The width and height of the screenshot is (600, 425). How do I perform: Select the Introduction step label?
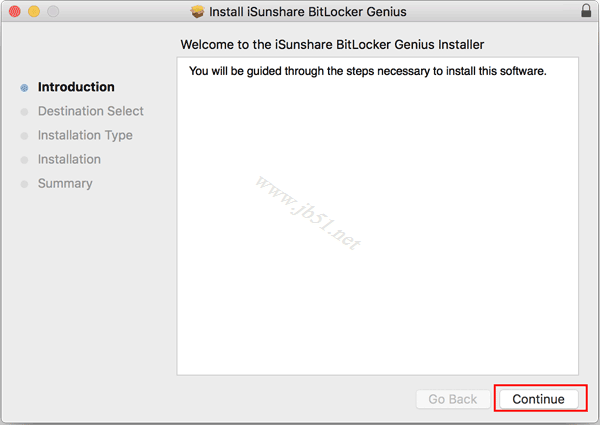pyautogui.click(x=76, y=87)
